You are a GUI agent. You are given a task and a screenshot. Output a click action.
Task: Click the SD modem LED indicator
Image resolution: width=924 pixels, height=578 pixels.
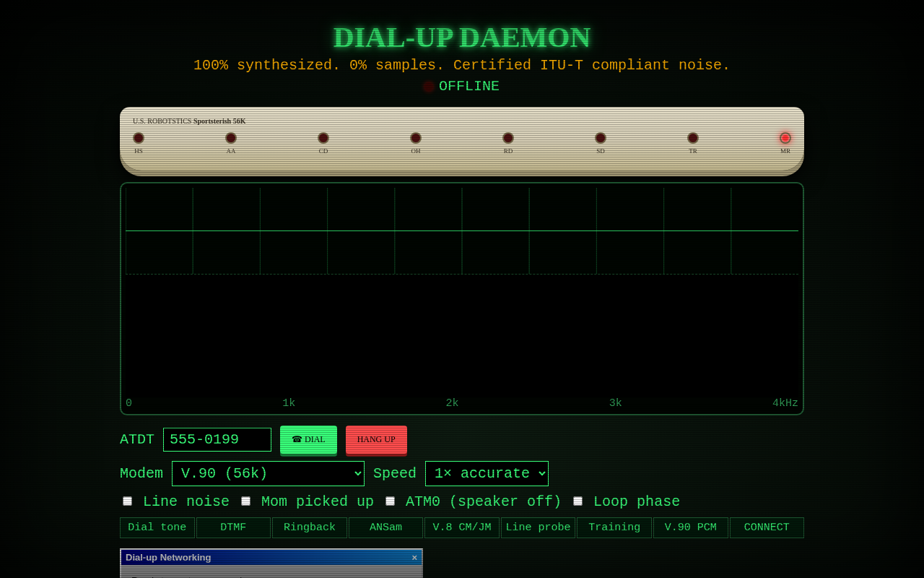[601, 138]
